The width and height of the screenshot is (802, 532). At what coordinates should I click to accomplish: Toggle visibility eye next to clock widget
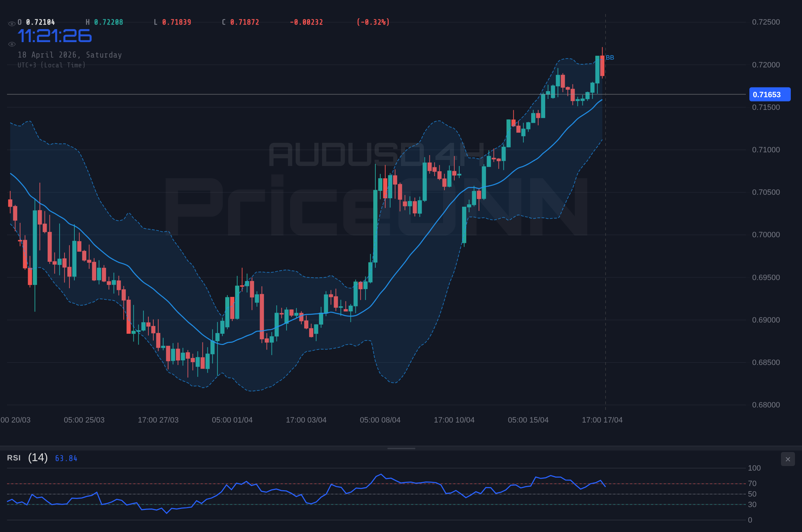(x=12, y=44)
